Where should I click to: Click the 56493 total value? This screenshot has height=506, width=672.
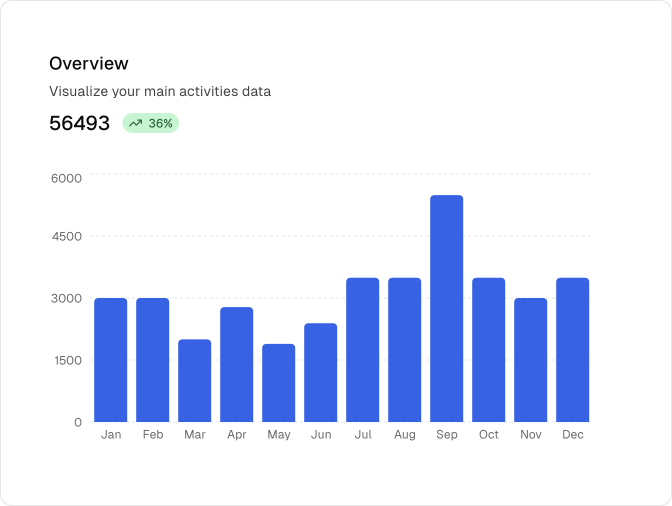(x=79, y=124)
